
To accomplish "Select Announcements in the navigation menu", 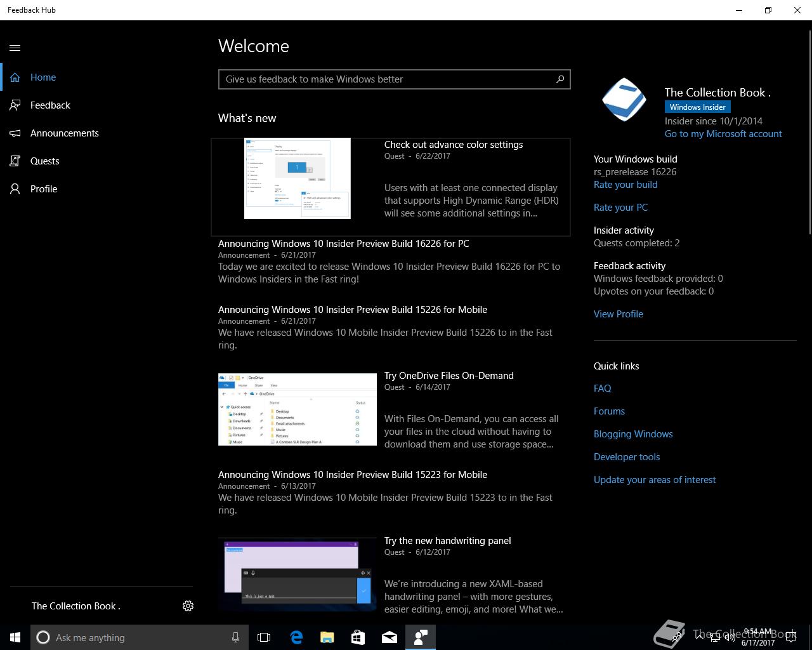I will [65, 133].
